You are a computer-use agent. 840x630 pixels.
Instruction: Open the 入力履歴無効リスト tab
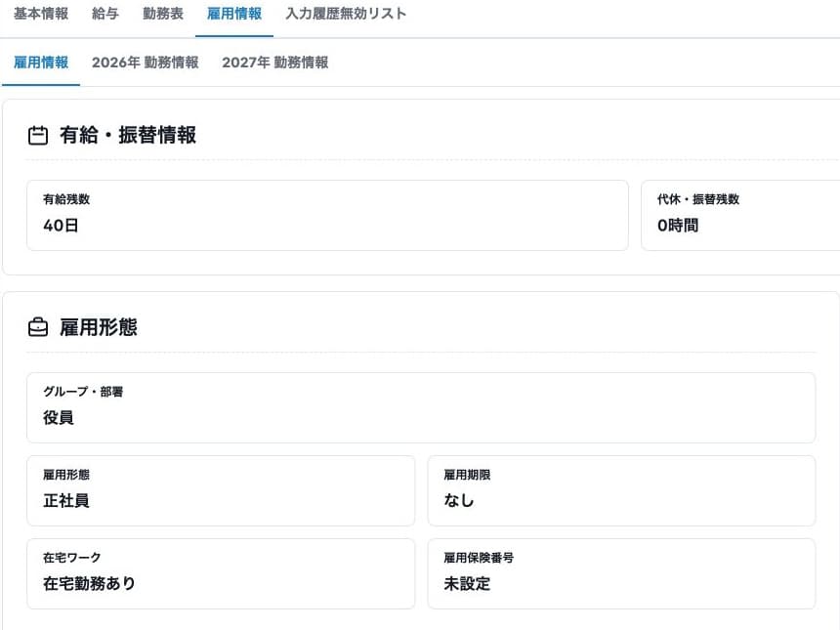(x=346, y=14)
